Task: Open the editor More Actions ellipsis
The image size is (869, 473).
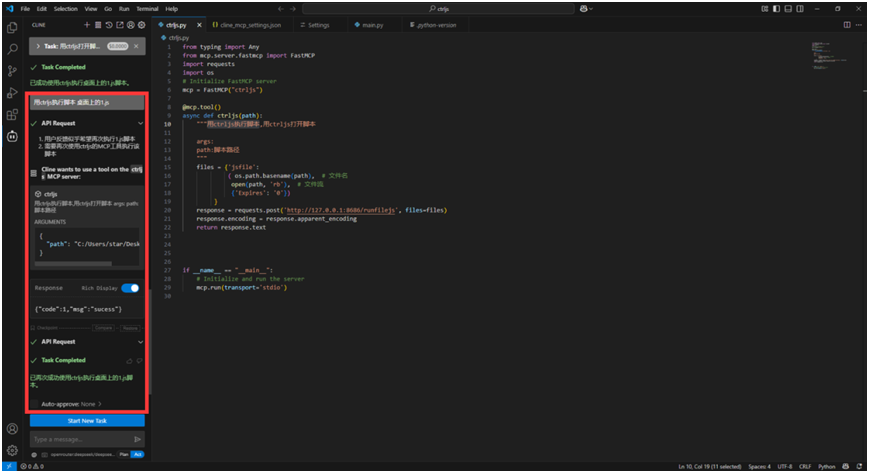Action: tap(859, 25)
